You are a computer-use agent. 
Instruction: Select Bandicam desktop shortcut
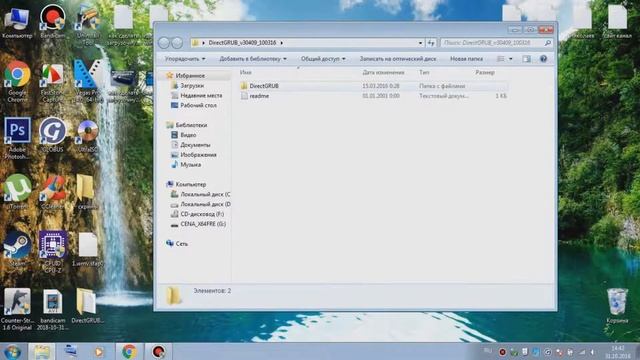(x=53, y=21)
